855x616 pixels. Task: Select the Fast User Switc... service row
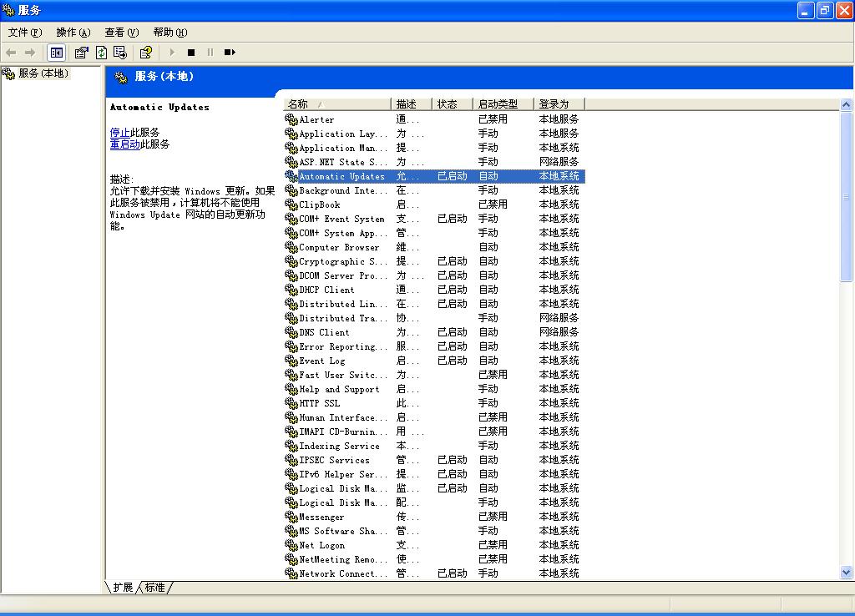(x=434, y=375)
